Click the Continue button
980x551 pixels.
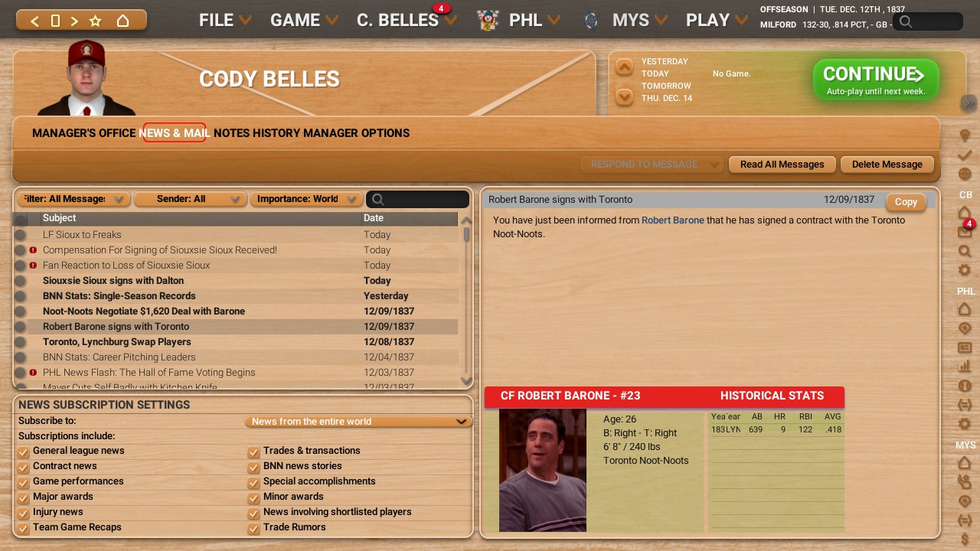tap(875, 80)
